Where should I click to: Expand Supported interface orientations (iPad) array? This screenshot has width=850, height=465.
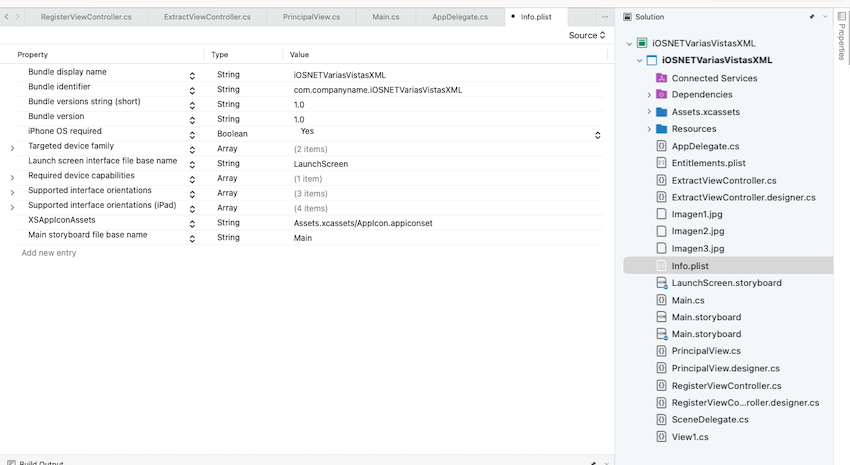12,207
